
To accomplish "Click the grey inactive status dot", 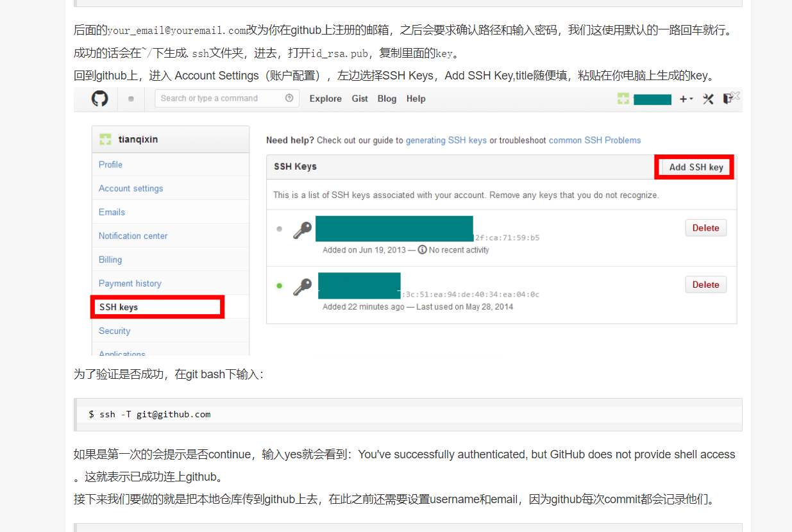I will pyautogui.click(x=279, y=229).
